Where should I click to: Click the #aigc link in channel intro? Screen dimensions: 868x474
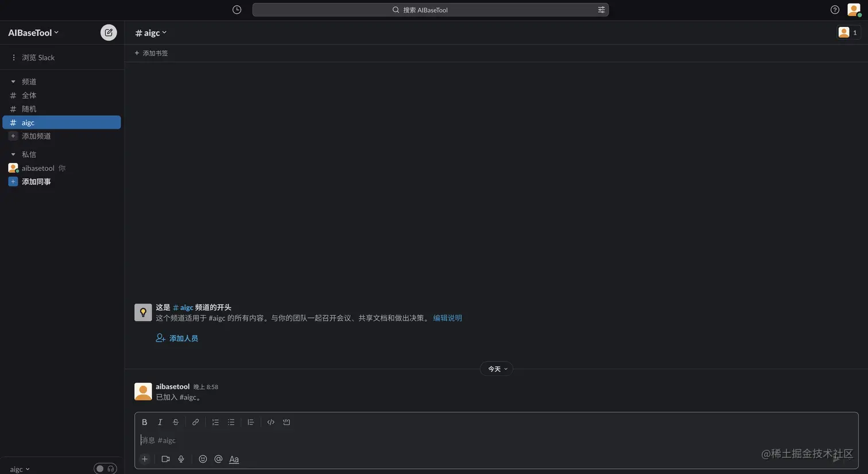pos(183,308)
